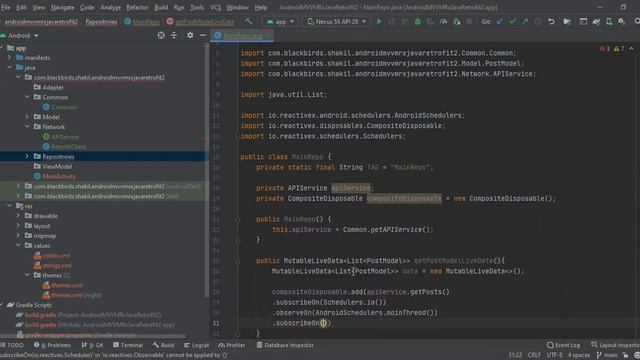Switch to the MainRepo.java editor tab
This screenshot has width=640, height=360.
242,36
